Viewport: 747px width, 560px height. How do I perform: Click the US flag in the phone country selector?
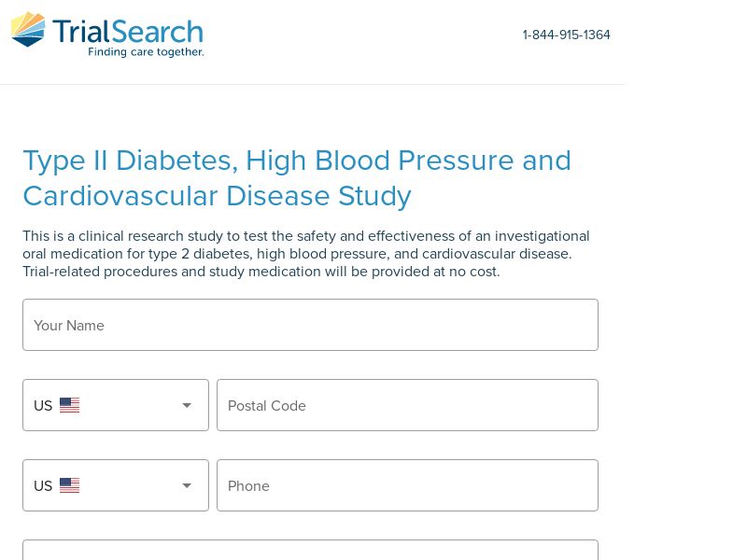[69, 485]
